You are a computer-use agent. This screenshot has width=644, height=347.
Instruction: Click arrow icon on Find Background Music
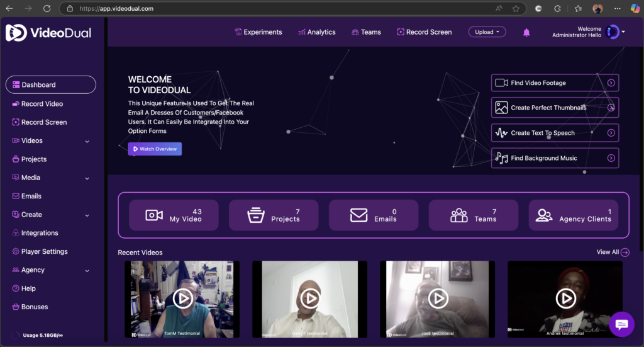pos(611,158)
